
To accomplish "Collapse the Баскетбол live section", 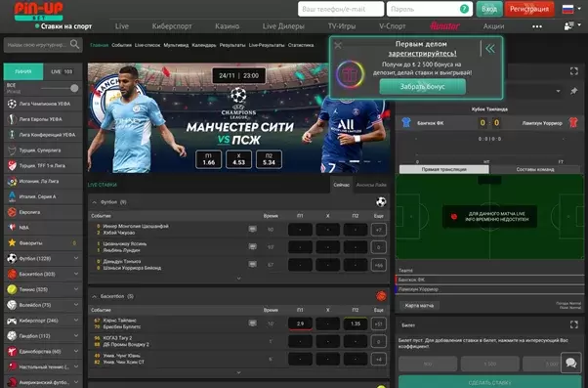I will pyautogui.click(x=95, y=296).
